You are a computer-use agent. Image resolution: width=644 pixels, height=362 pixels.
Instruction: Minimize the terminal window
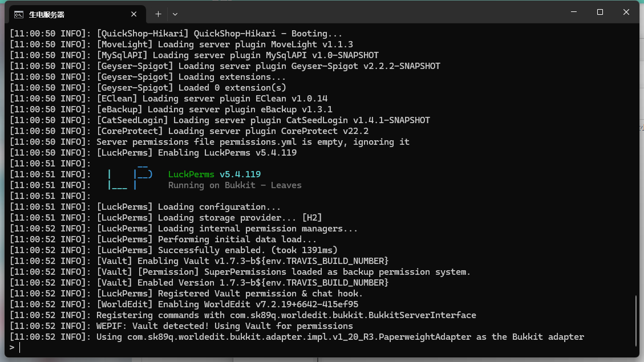point(574,12)
